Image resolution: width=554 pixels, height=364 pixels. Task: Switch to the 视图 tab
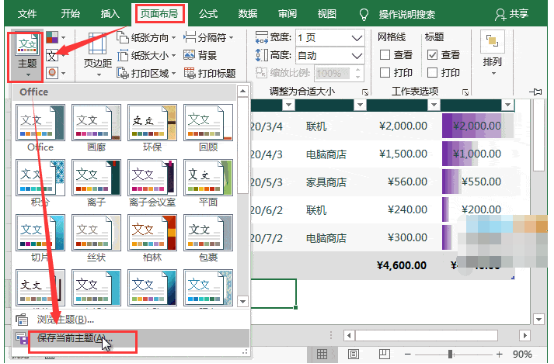click(x=327, y=14)
